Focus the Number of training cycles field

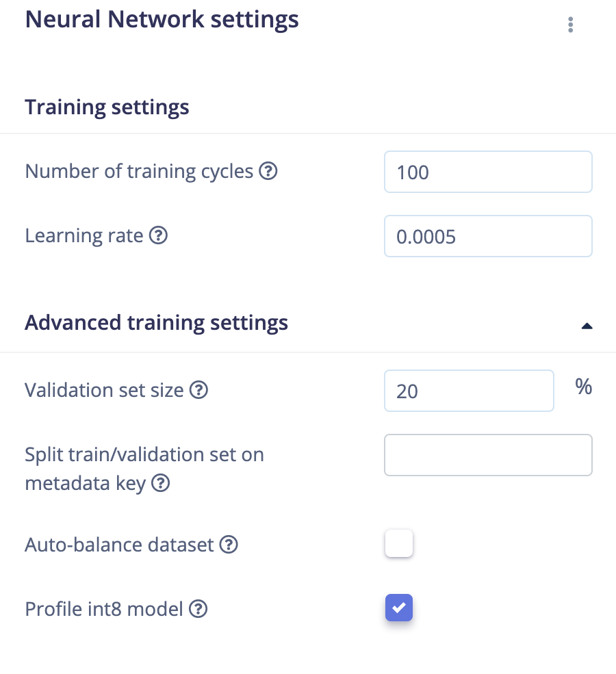[x=488, y=172]
